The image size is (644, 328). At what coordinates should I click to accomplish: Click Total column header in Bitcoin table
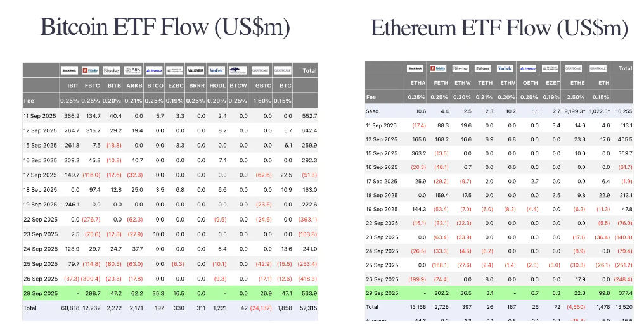point(309,70)
